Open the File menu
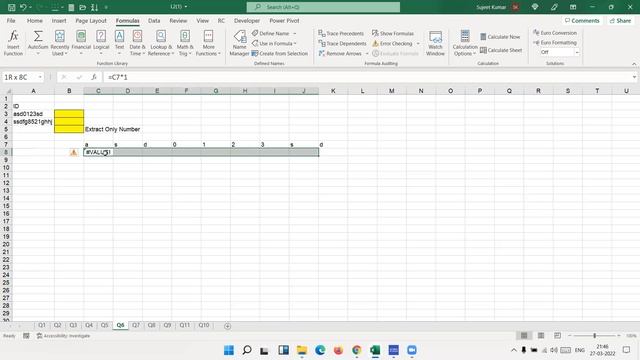This screenshot has width=640, height=360. point(11,20)
